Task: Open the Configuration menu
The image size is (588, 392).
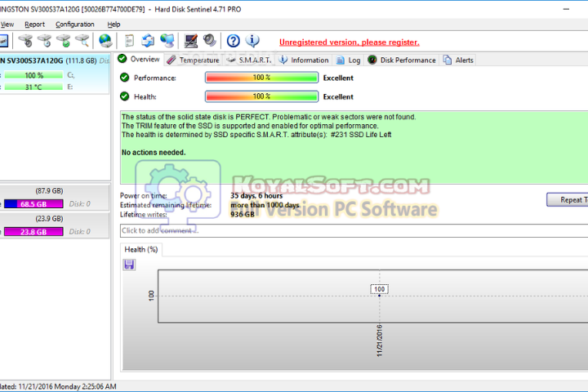Action: (x=75, y=24)
